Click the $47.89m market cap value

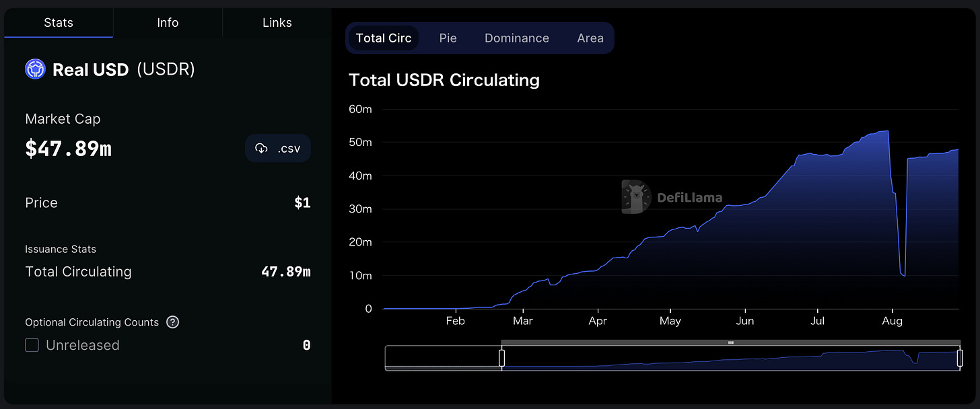pos(68,149)
